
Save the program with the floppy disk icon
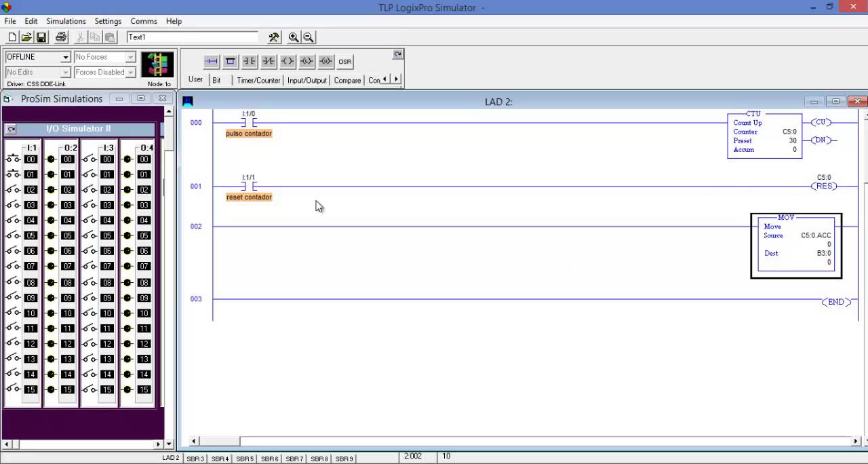click(x=41, y=37)
